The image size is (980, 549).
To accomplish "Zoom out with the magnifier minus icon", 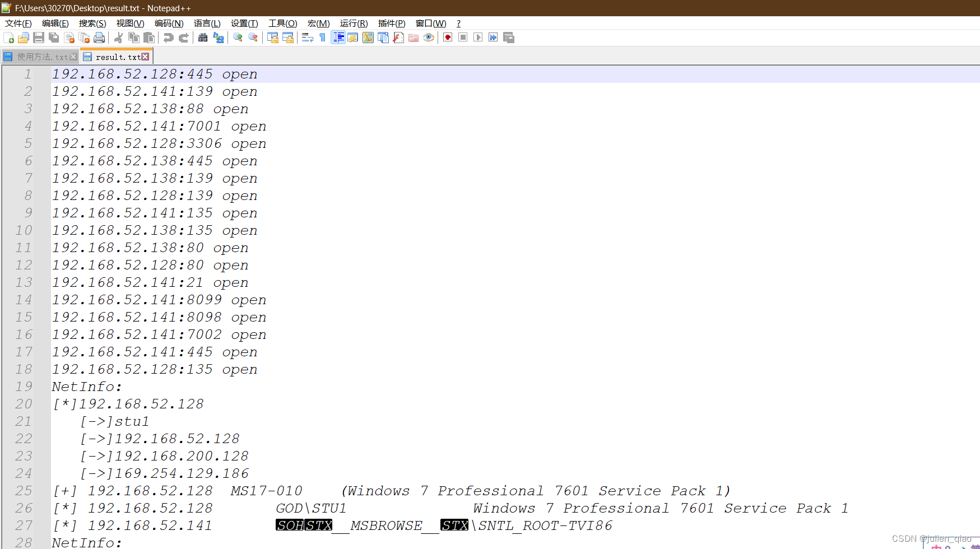I will pyautogui.click(x=253, y=38).
